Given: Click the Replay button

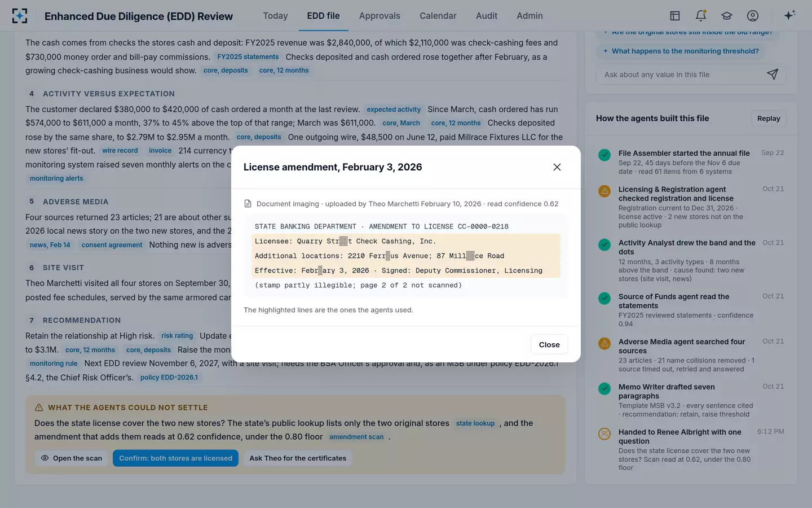Looking at the screenshot, I should (x=769, y=119).
